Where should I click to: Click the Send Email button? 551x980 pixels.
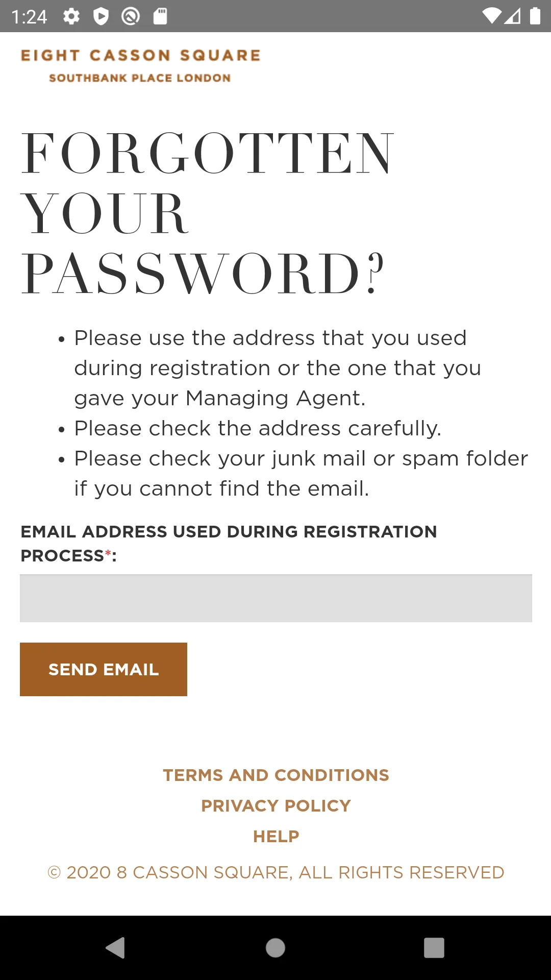[104, 669]
